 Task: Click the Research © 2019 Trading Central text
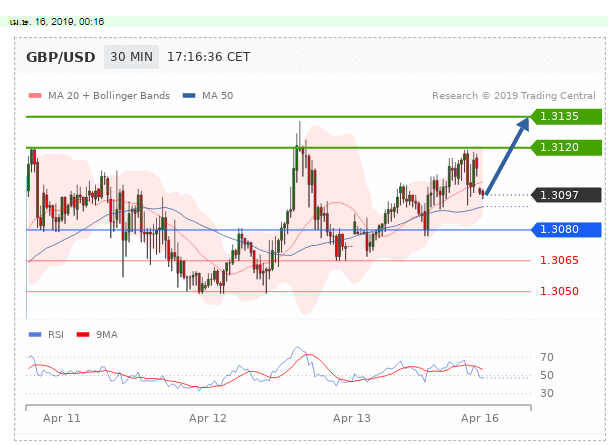click(x=514, y=96)
